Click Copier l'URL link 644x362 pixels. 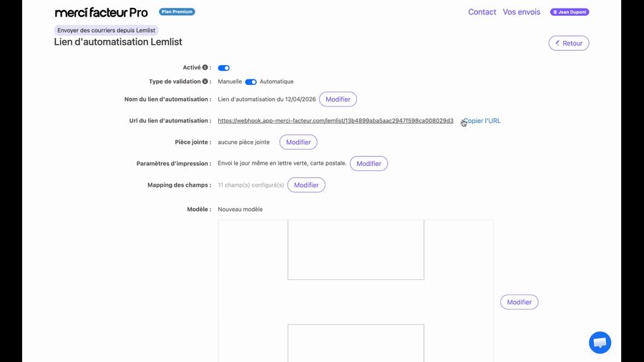[482, 121]
